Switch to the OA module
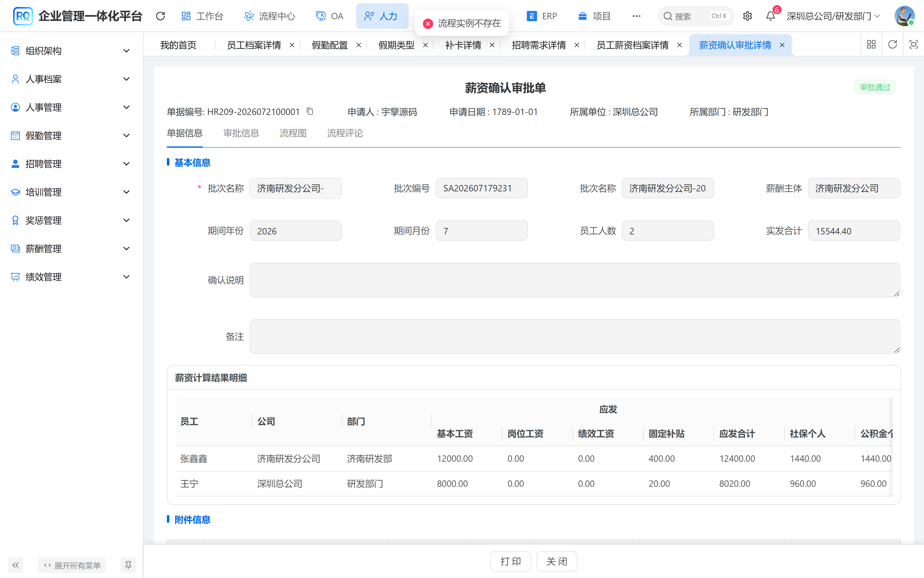This screenshot has width=924, height=578. (x=329, y=16)
